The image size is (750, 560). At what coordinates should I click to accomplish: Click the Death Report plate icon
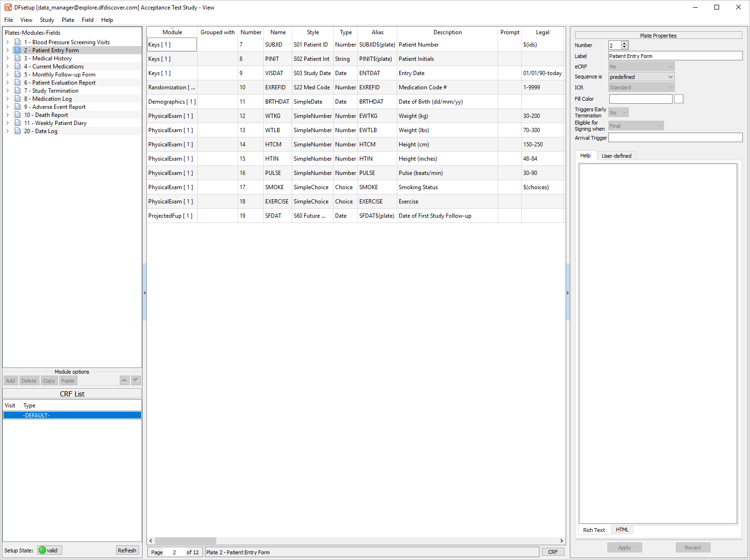(x=18, y=115)
